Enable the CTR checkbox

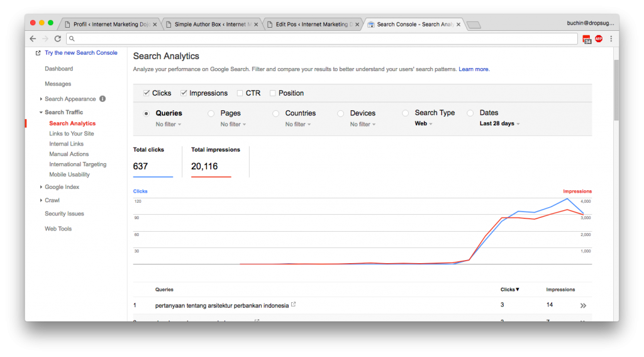240,93
